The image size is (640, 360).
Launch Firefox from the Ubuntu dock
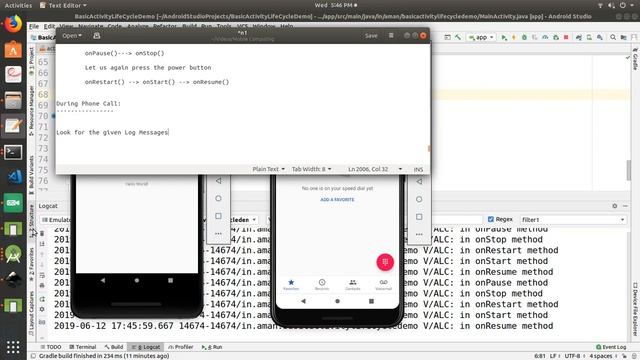(x=13, y=24)
